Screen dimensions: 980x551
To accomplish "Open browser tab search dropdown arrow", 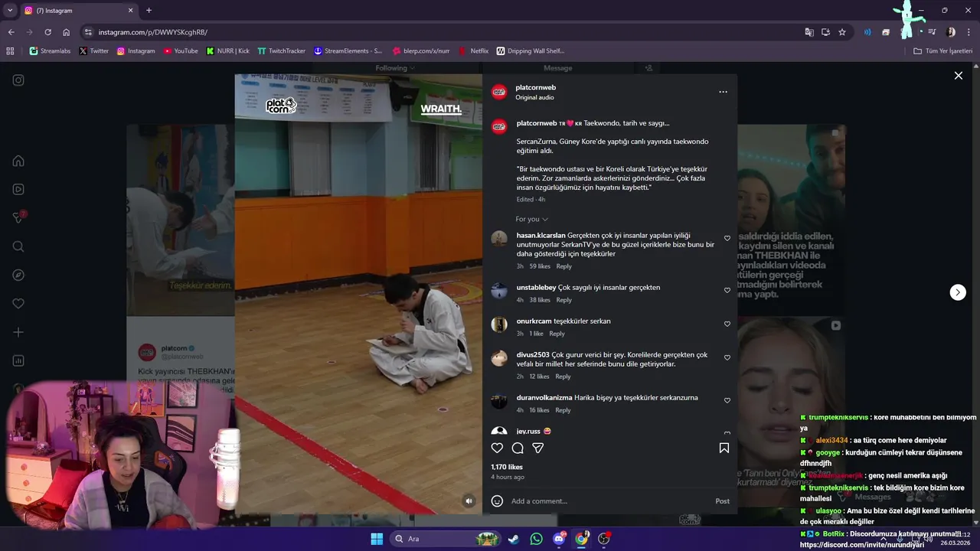I will pos(10,11).
